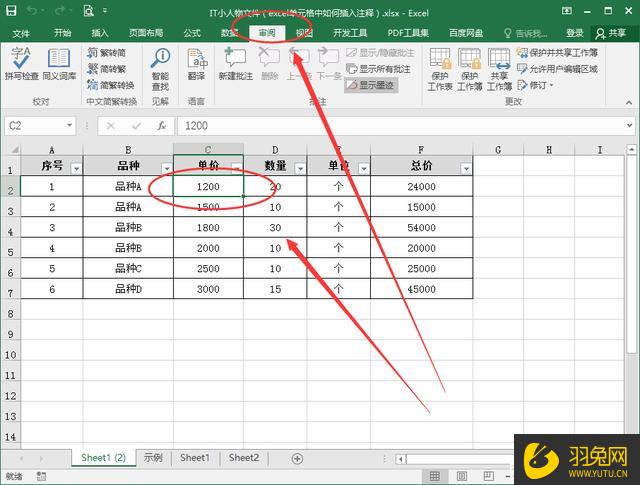Select 允许用户编辑区域

557,69
